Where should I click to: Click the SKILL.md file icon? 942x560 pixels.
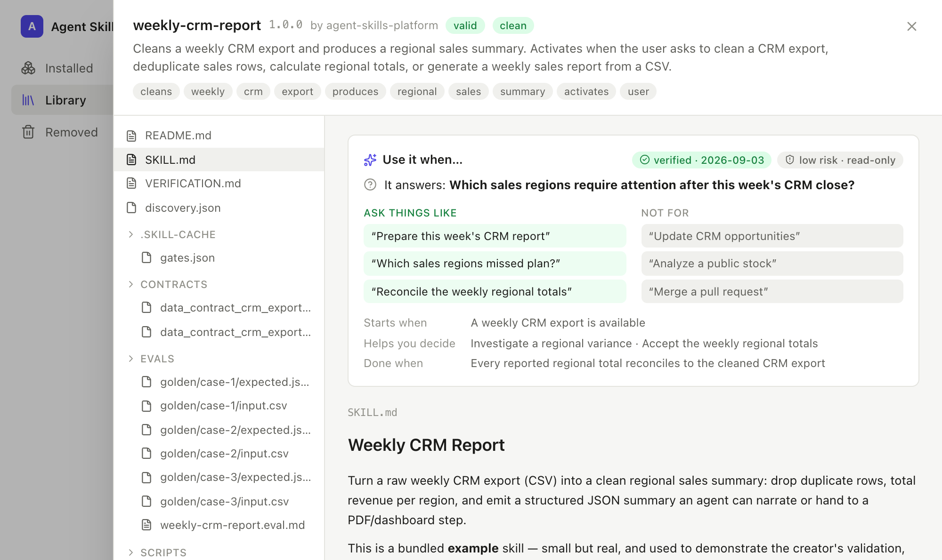(x=131, y=160)
